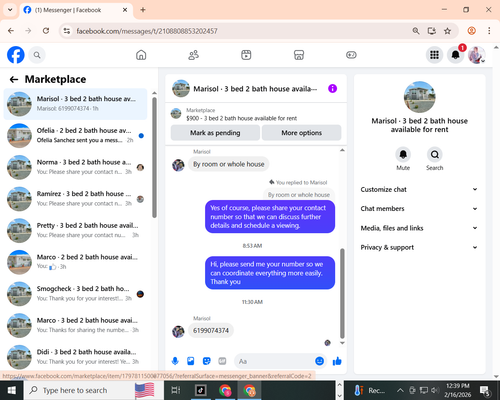Open the Windows notification center icon
This screenshot has width=500, height=400.
tap(485, 390)
